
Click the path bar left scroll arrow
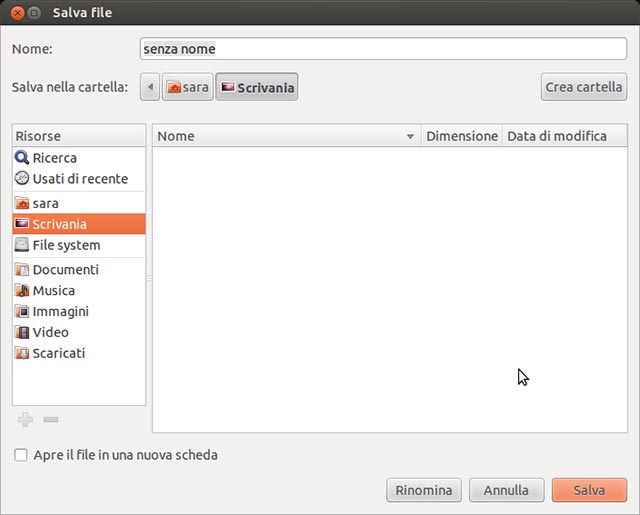point(150,88)
